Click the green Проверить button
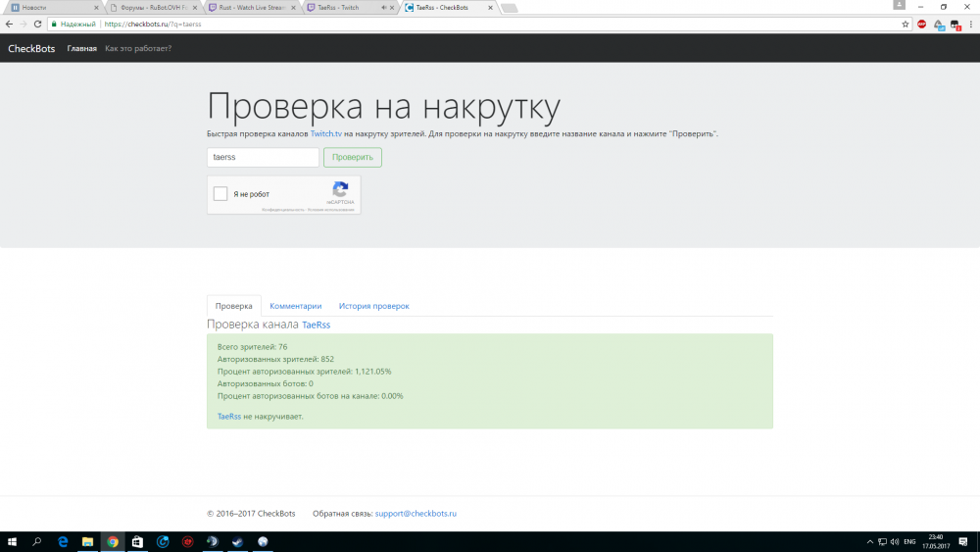The height and width of the screenshot is (552, 980). click(352, 157)
